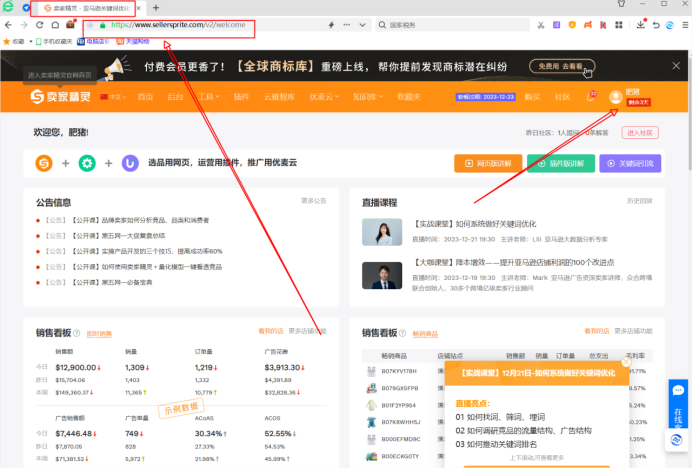Click the orange shield extension icon
Viewport: 692px width, 469px height.
click(x=572, y=25)
